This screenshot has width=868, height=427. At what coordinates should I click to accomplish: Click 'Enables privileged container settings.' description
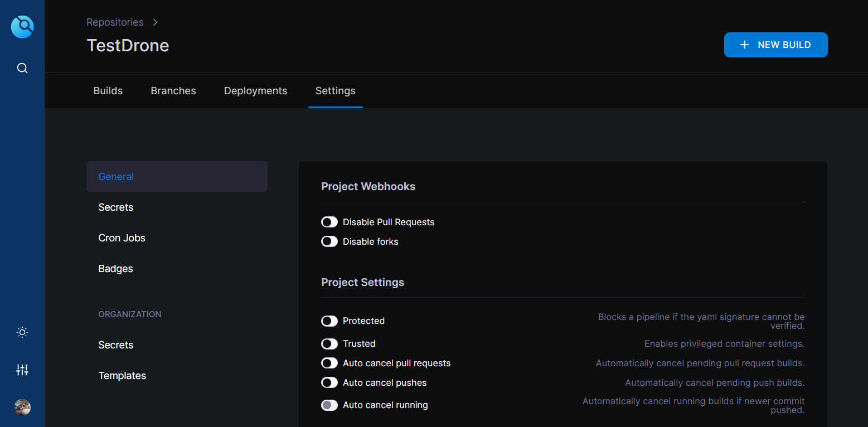coord(725,344)
